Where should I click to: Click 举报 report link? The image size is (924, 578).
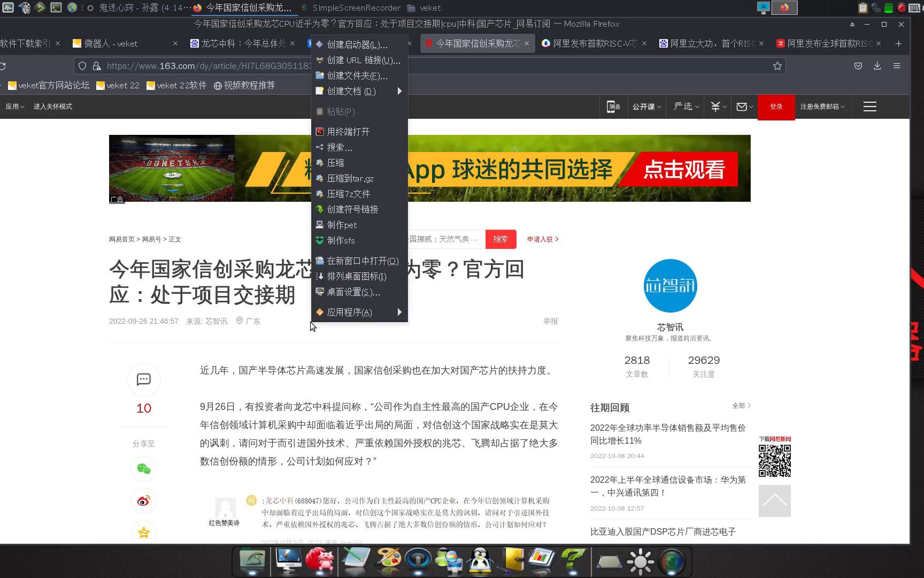(550, 321)
